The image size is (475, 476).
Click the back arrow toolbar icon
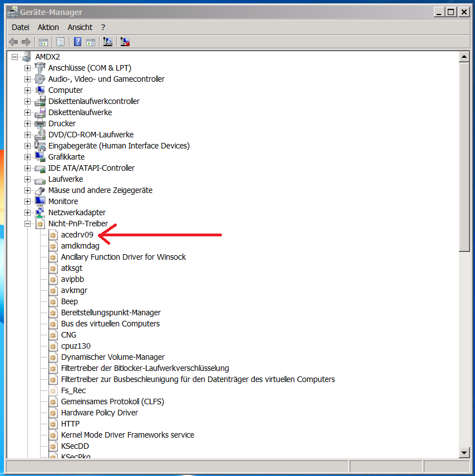click(13, 42)
